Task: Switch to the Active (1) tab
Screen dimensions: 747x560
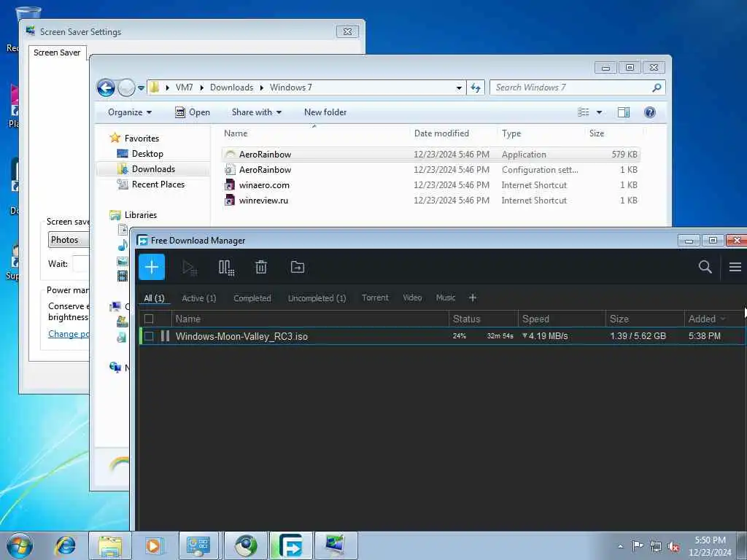Action: (198, 298)
